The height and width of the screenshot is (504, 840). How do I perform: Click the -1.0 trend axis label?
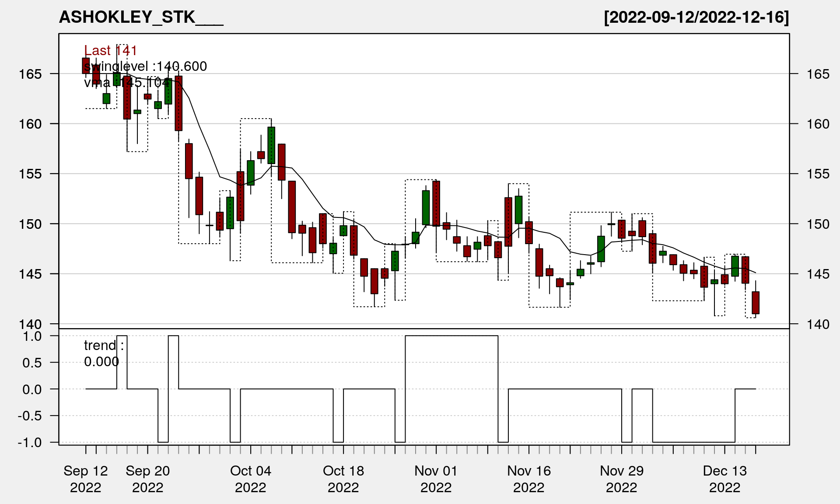click(30, 442)
